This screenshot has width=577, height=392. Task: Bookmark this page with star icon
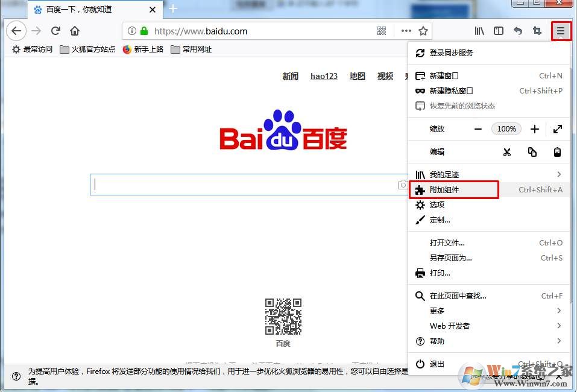point(423,31)
